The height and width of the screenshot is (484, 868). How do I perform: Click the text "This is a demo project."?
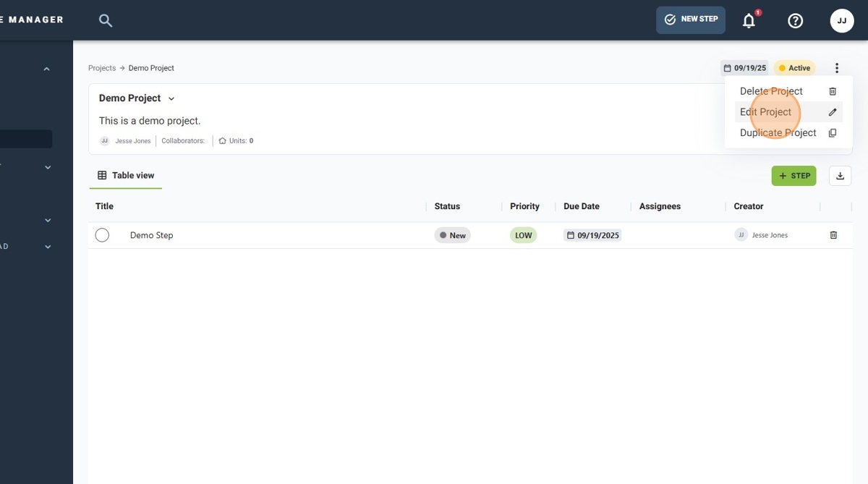150,121
